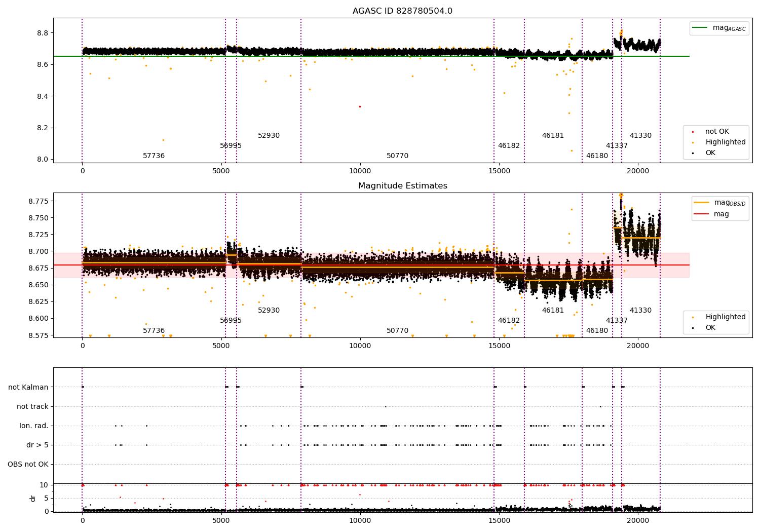Image resolution: width=760 pixels, height=532 pixels.
Task: Click OBSID label 56995 in top plot
Action: 231,146
